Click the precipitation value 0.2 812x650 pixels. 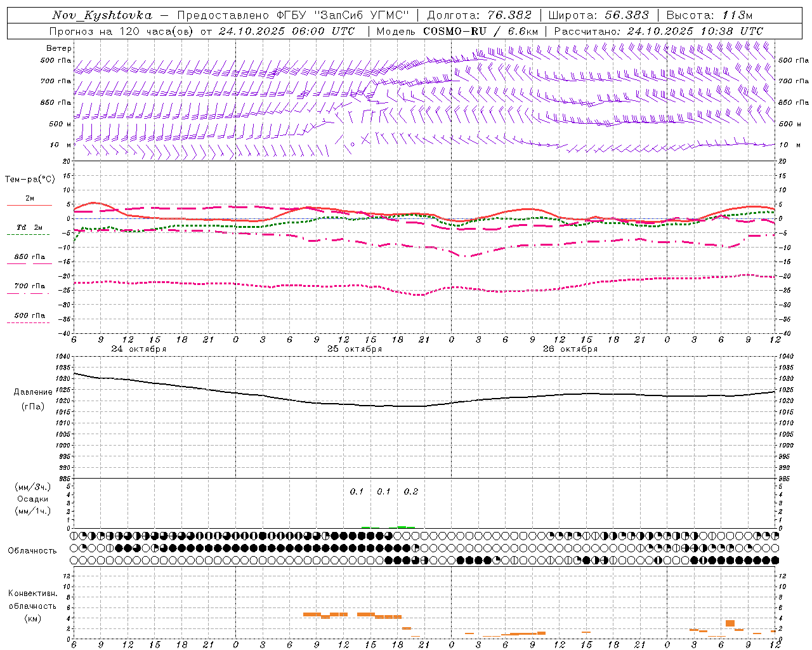(x=411, y=491)
